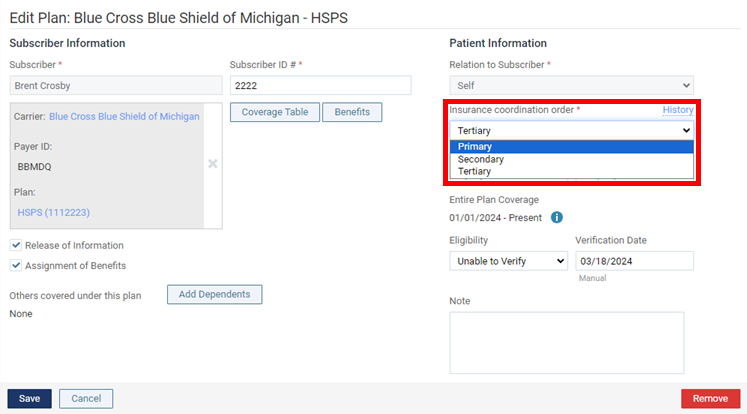Click Add Dependents button
747x414 pixels.
pos(214,294)
